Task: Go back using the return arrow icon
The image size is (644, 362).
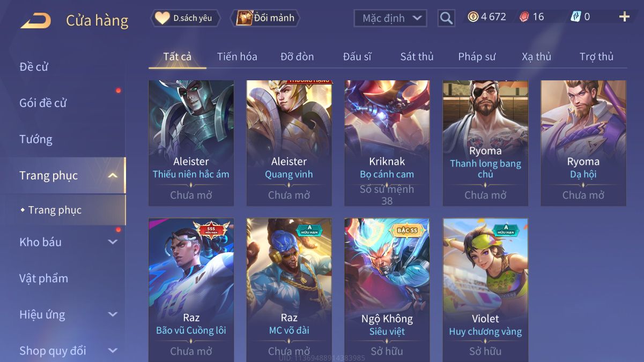Action: pos(35,21)
